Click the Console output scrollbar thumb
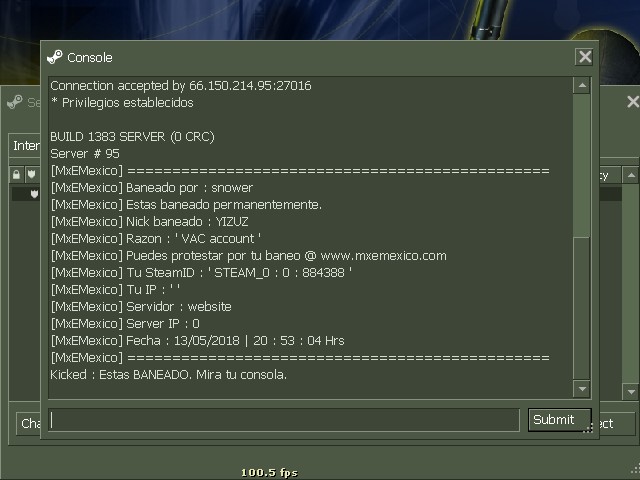Image resolution: width=640 pixels, height=480 pixels. point(582,308)
